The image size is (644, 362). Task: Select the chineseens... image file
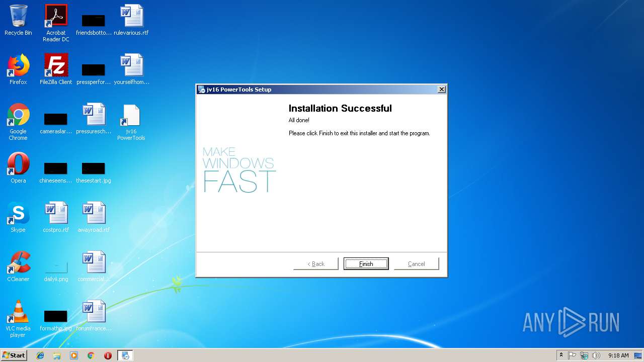(56, 172)
